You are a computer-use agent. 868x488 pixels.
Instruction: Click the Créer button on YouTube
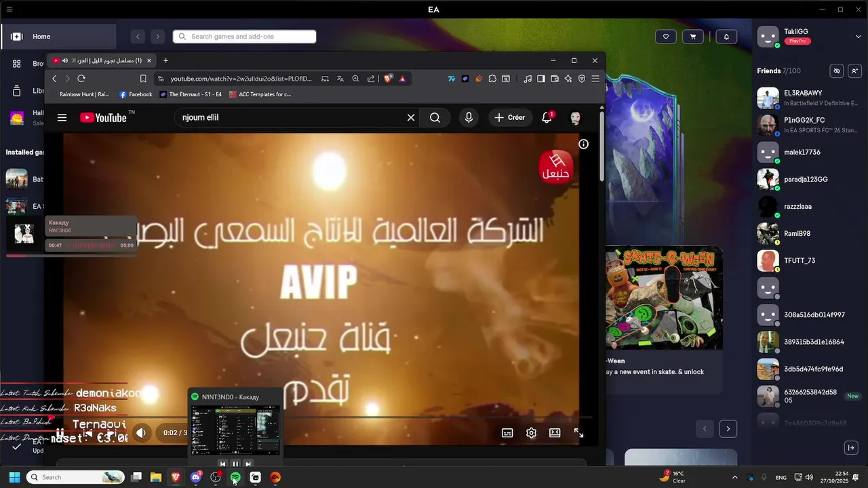click(510, 117)
